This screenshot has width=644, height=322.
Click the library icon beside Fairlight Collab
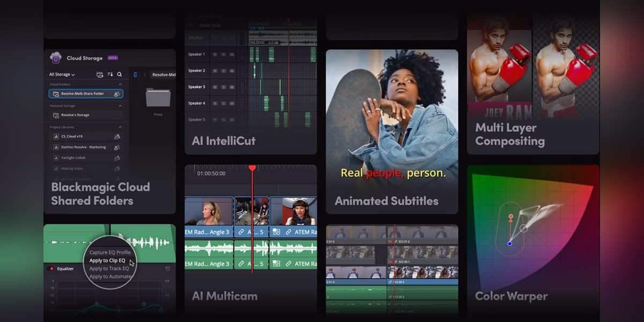tap(56, 158)
